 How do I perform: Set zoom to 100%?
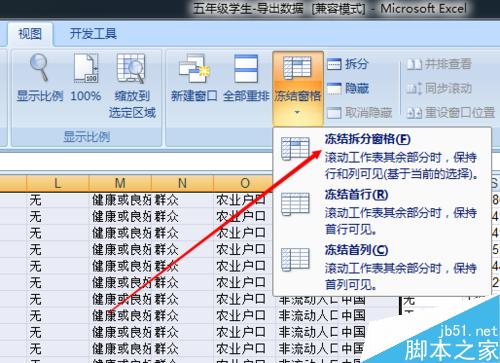[x=86, y=78]
